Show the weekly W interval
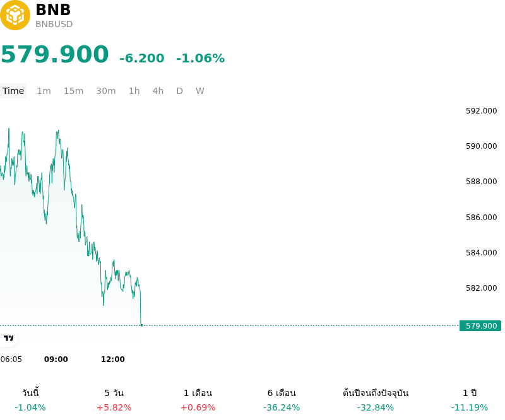 200,91
